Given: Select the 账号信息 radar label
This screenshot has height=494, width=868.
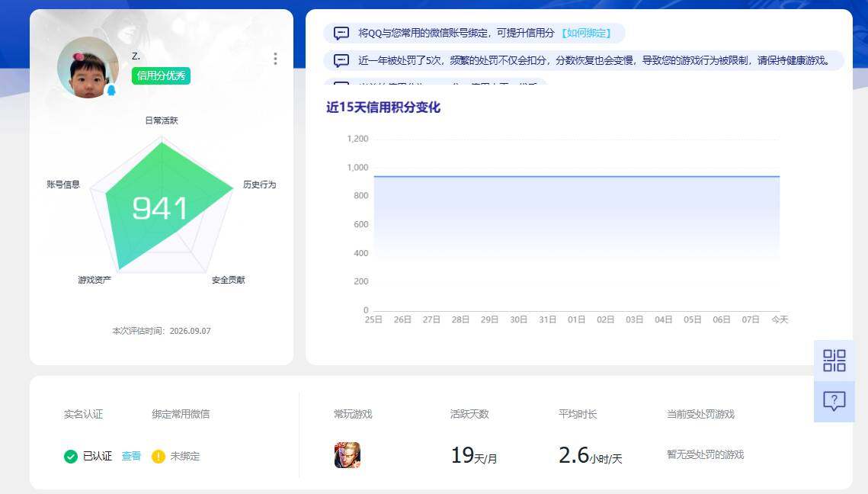Looking at the screenshot, I should tap(63, 184).
